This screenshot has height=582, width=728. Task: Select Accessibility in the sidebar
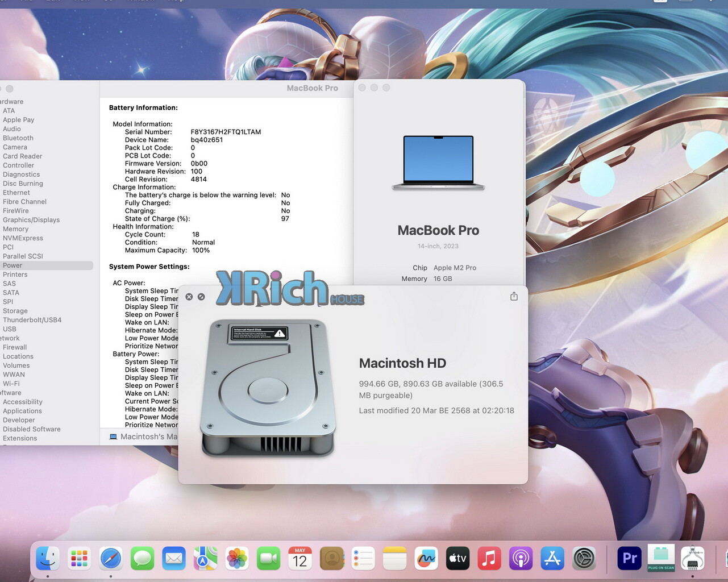tap(23, 402)
